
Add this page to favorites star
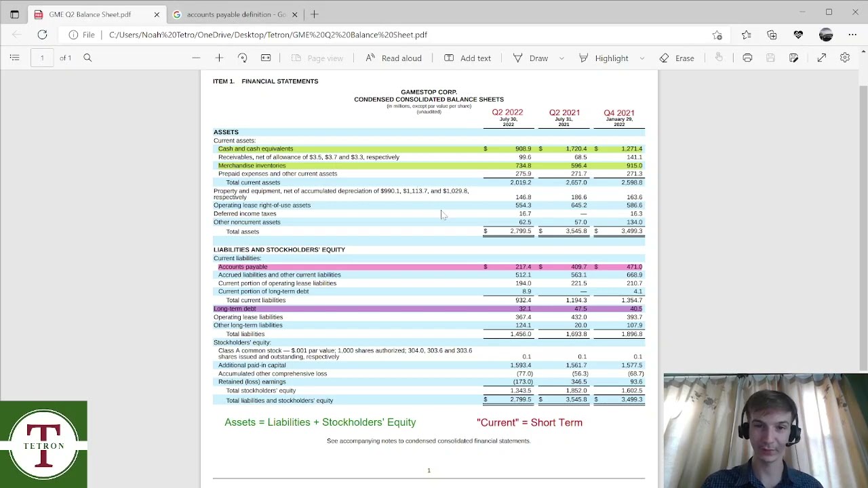coord(717,35)
